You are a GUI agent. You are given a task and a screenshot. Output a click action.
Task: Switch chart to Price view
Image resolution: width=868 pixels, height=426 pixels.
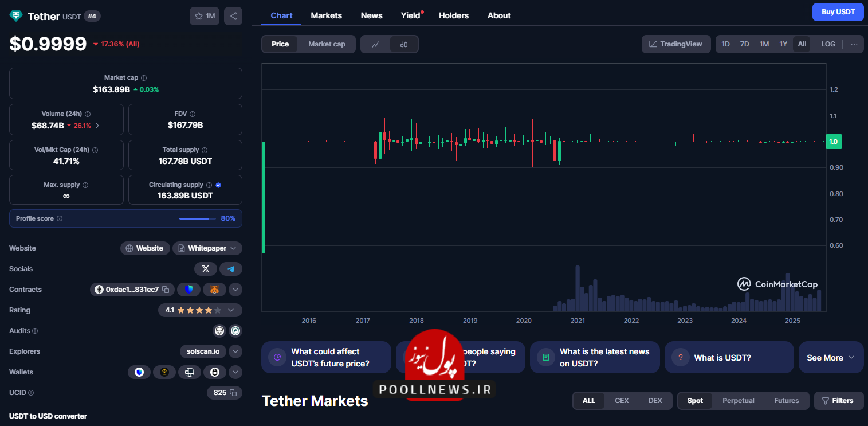tap(280, 44)
